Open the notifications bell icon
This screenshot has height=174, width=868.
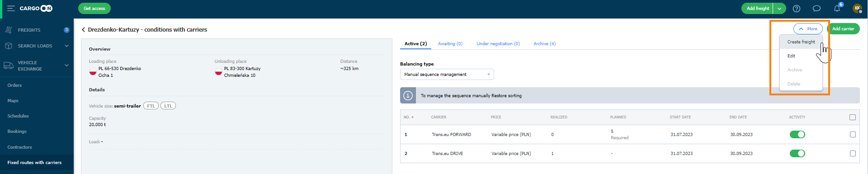tap(837, 8)
